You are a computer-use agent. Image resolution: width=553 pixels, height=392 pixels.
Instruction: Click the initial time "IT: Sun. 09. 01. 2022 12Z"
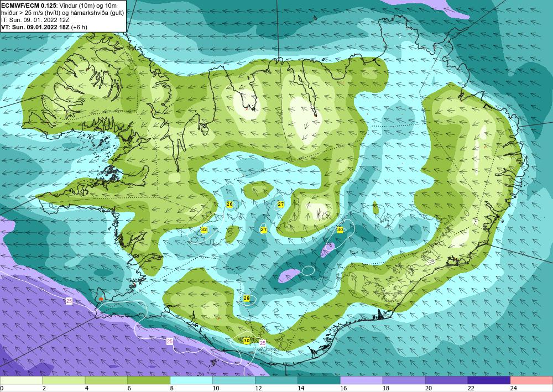click(x=35, y=20)
